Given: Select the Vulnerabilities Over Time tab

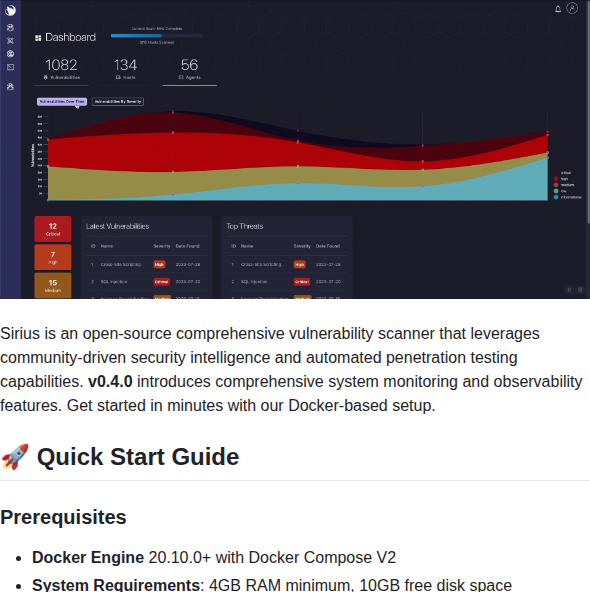Looking at the screenshot, I should coord(62,102).
